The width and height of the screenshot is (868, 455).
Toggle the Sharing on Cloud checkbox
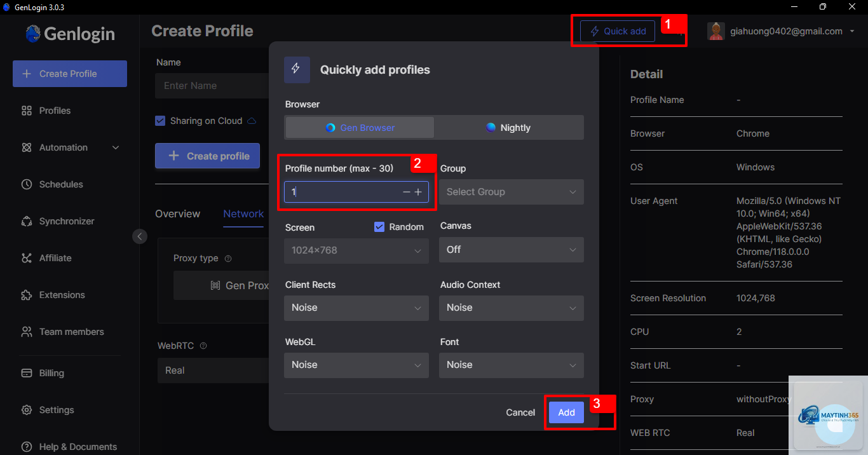point(160,121)
